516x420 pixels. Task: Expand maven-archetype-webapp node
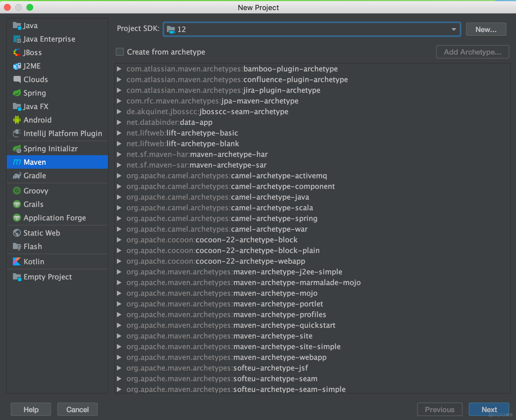click(x=119, y=357)
